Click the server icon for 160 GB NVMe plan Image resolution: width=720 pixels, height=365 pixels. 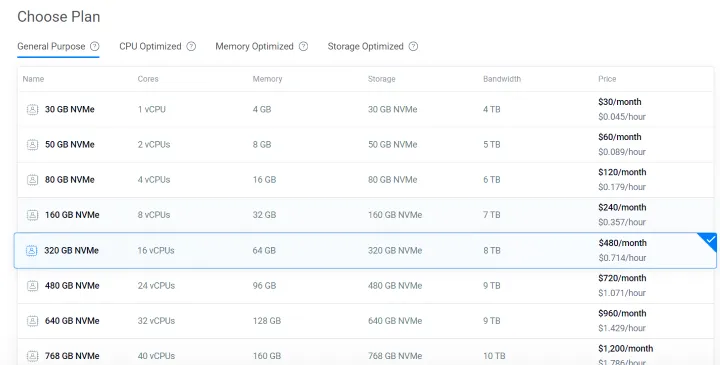(32, 215)
